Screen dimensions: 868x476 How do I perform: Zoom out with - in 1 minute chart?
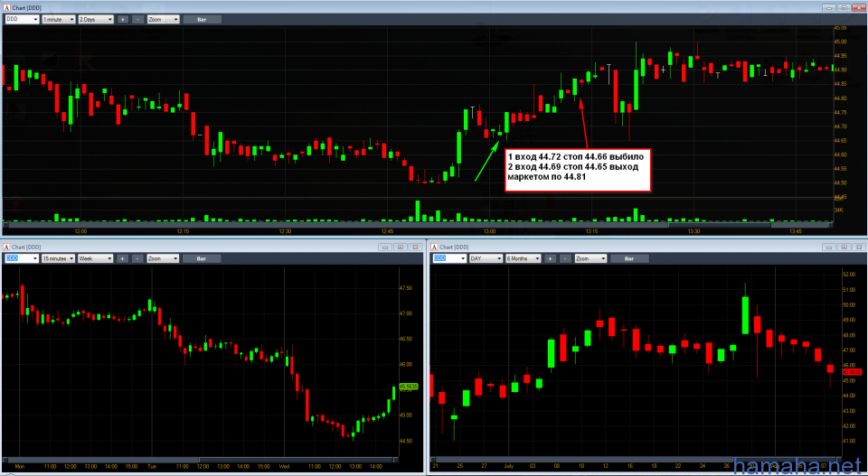(x=137, y=19)
